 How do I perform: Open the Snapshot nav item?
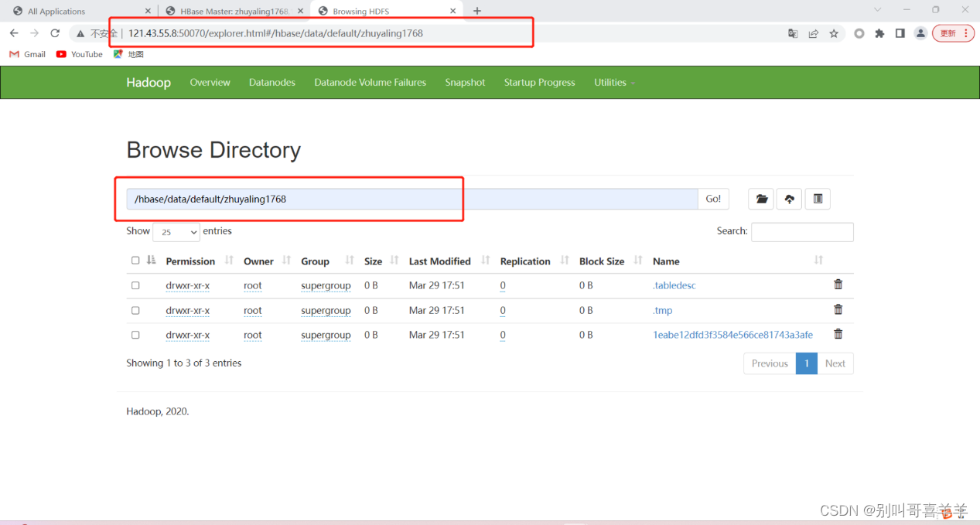(x=465, y=83)
